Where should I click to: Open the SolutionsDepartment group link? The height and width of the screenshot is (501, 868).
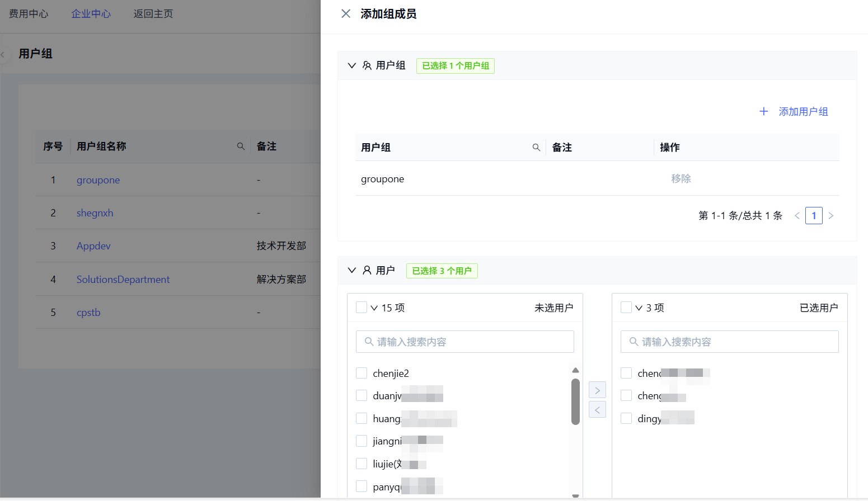pos(123,280)
